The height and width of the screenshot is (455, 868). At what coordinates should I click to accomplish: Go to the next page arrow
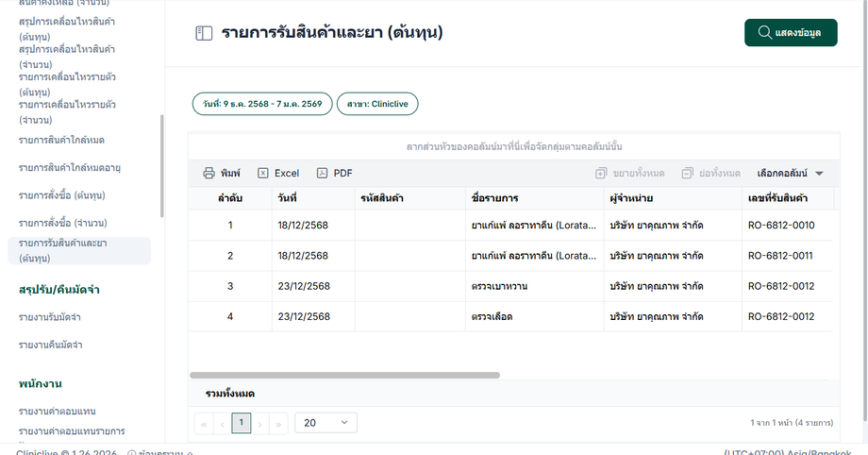point(260,424)
